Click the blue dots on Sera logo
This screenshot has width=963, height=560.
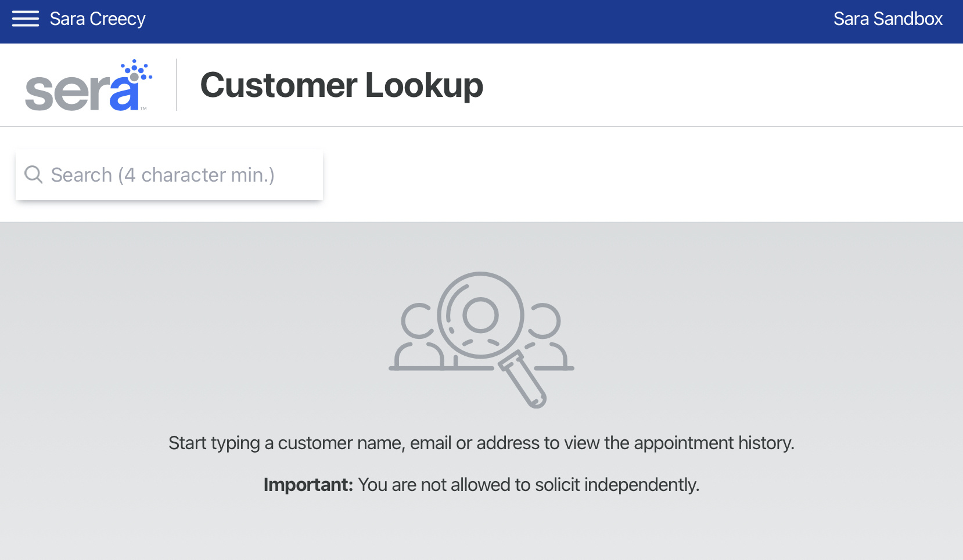(x=137, y=71)
